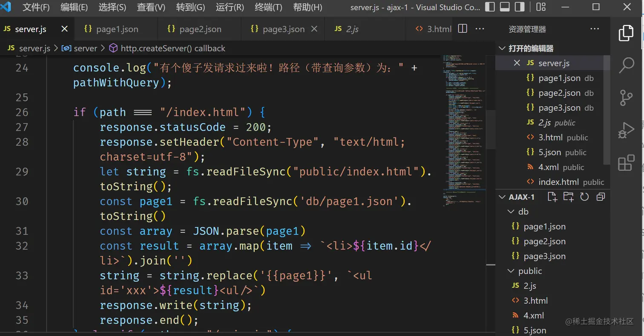Open the 查看(V) menu

point(151,7)
